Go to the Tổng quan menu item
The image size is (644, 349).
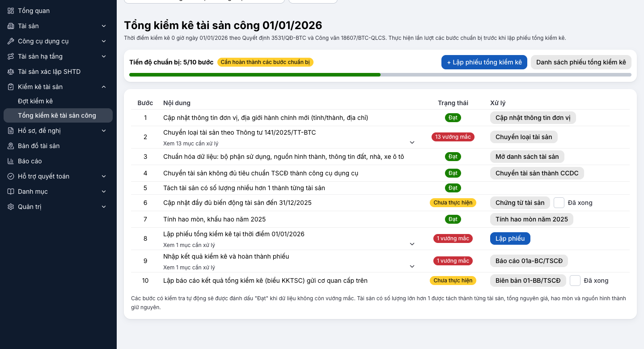click(x=58, y=11)
